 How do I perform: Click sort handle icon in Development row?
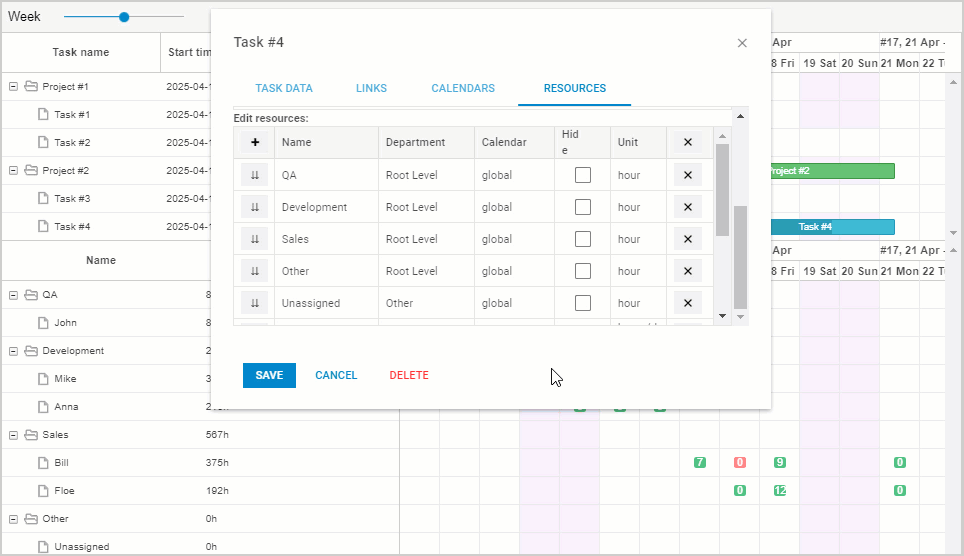[x=255, y=207]
